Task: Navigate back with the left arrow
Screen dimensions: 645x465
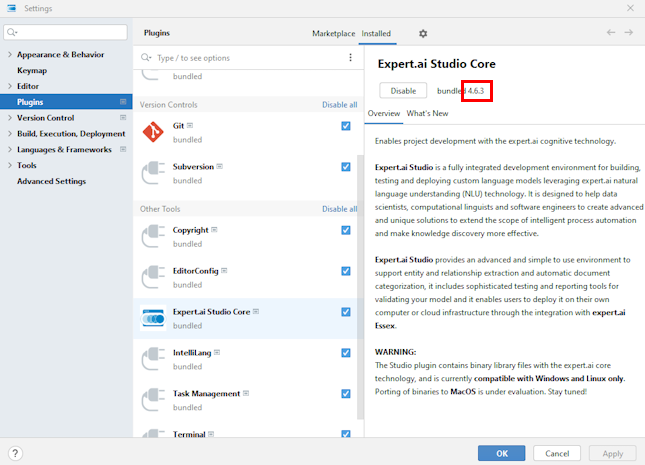Action: pyautogui.click(x=611, y=33)
